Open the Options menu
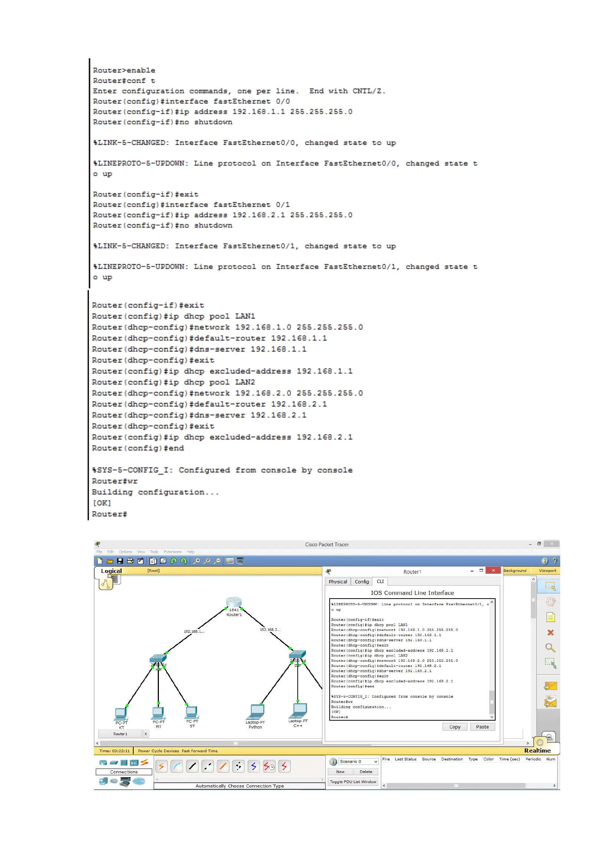Image resolution: width=614 pixels, height=868 pixels. click(x=125, y=552)
